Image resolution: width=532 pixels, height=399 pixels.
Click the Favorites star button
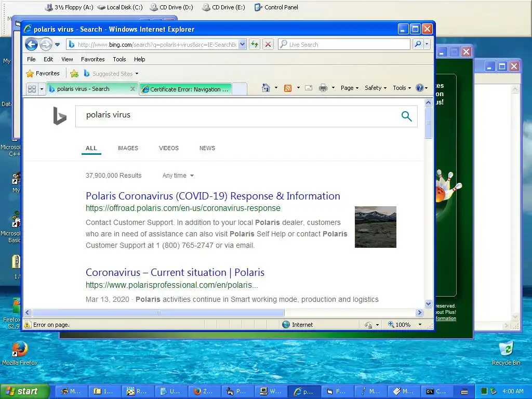43,73
